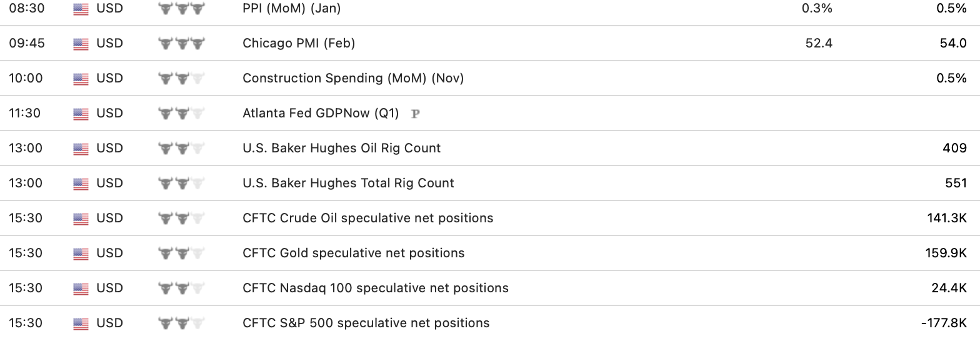Click the US flag in CFTC Nasdaq 100 row
The height and width of the screenshot is (346, 980).
81,289
